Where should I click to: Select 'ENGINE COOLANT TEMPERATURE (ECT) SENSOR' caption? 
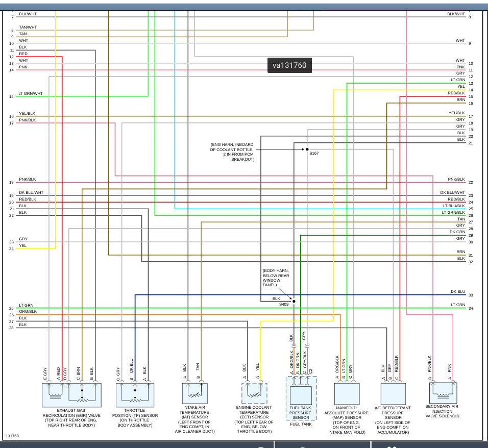point(254,419)
